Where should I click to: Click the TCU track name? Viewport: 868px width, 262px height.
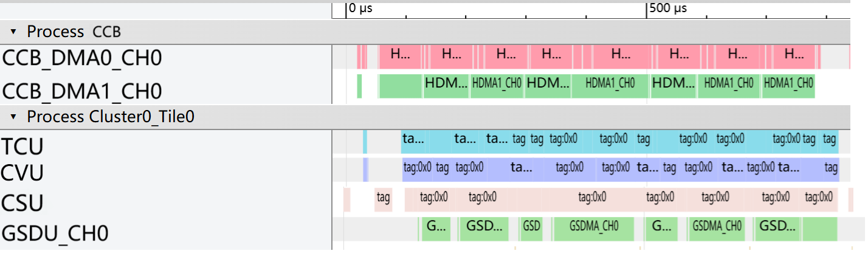pyautogui.click(x=22, y=147)
